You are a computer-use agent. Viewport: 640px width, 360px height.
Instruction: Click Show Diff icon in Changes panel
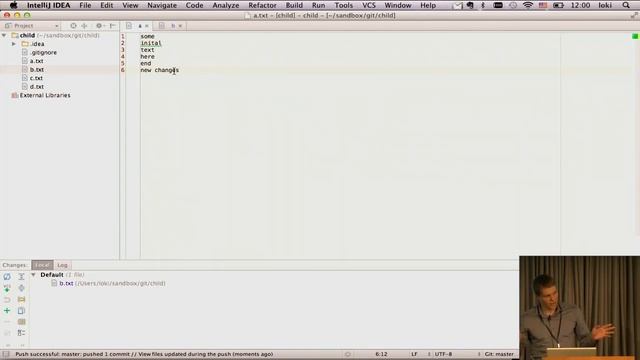point(21,288)
